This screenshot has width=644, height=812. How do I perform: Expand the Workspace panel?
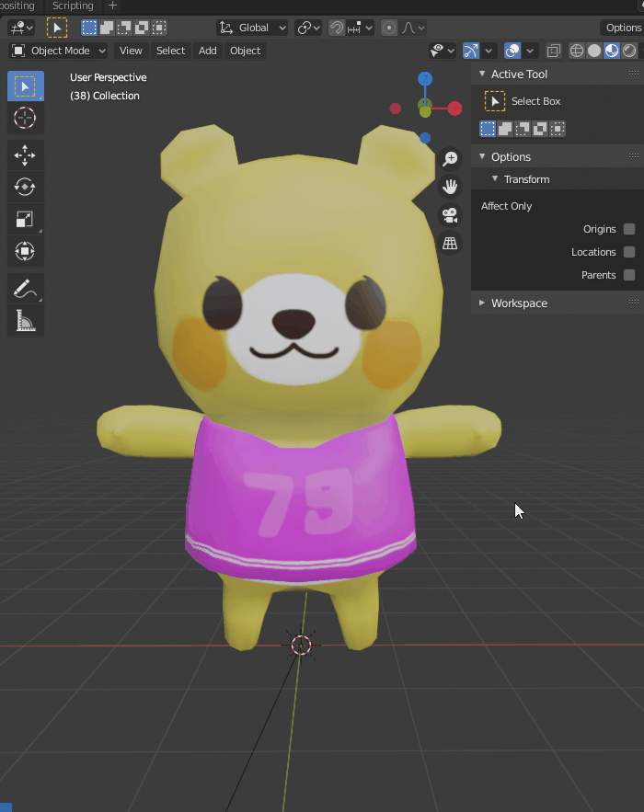(x=482, y=303)
